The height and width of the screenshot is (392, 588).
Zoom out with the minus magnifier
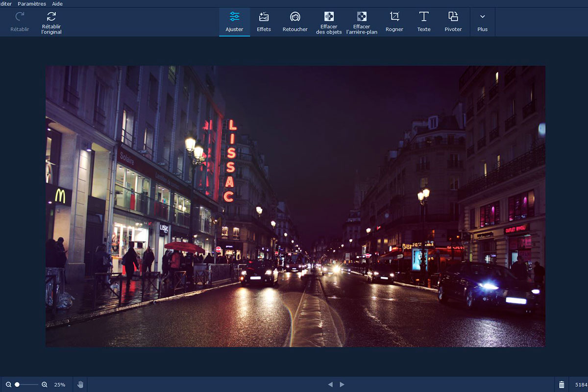[x=8, y=385]
